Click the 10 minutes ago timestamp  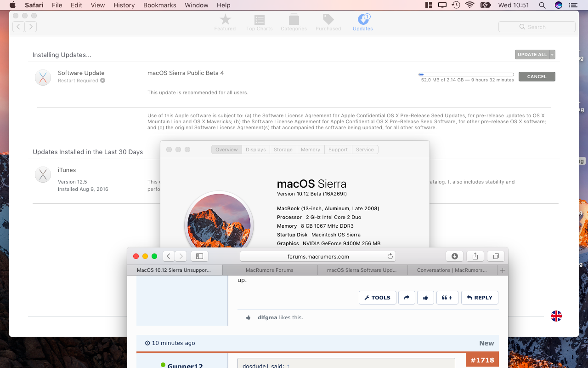[173, 343]
